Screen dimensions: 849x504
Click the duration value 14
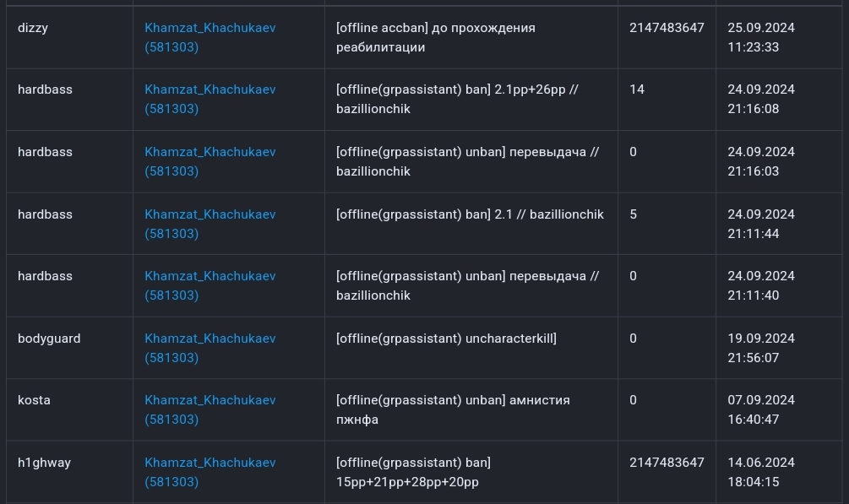pyautogui.click(x=637, y=89)
